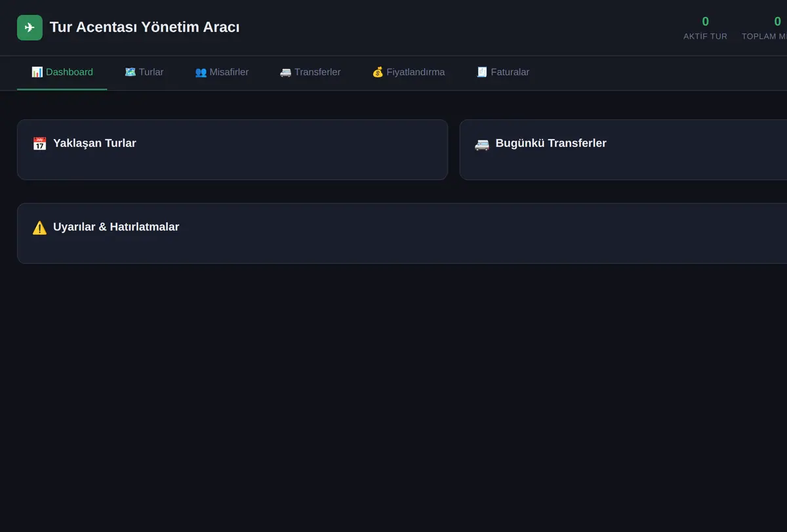Click the "Yaklaşan Turlar" card heading
The image size is (787, 532).
[x=94, y=143]
